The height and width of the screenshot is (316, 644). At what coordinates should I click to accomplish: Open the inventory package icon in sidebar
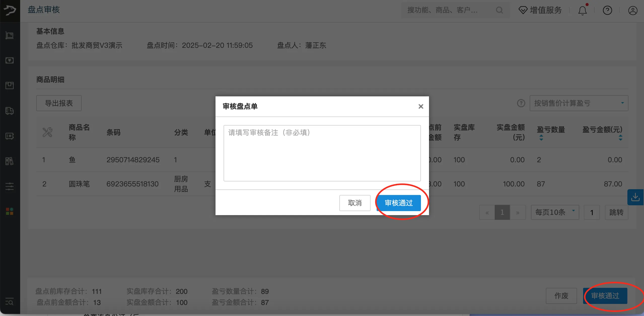click(x=10, y=86)
